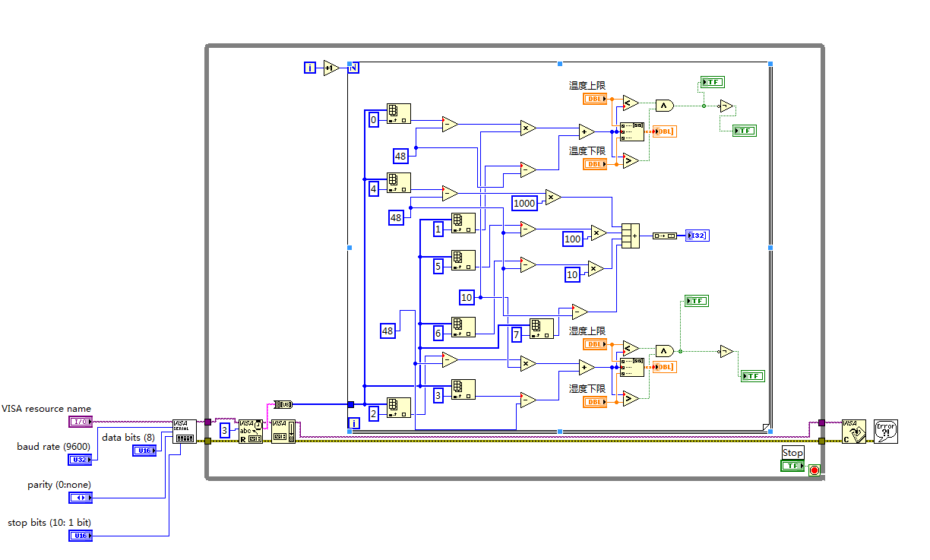Click the stop bits U16 terminal
The height and width of the screenshot is (560, 930).
pos(80,536)
